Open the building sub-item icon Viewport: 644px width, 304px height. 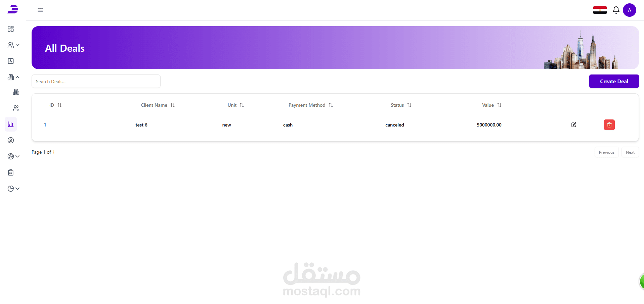(16, 92)
